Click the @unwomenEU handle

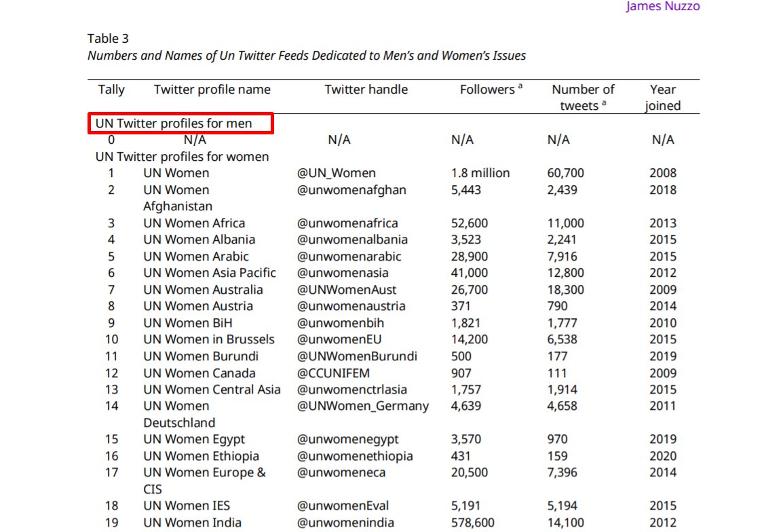coord(339,340)
